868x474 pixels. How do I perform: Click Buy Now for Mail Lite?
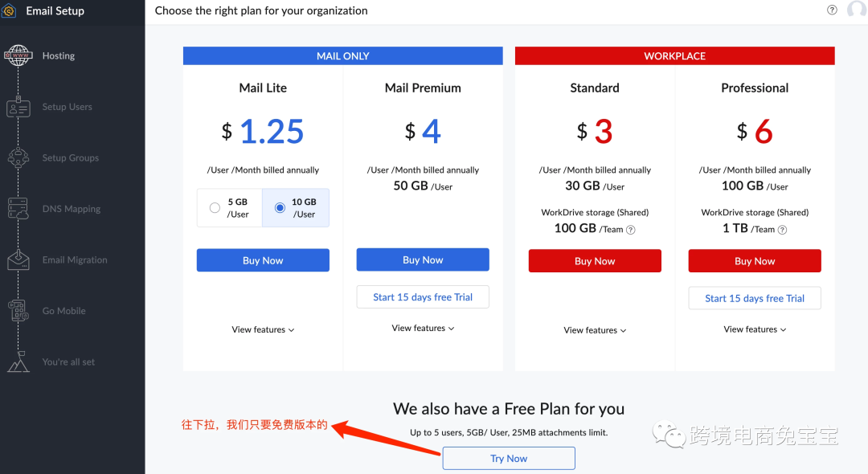click(x=263, y=260)
